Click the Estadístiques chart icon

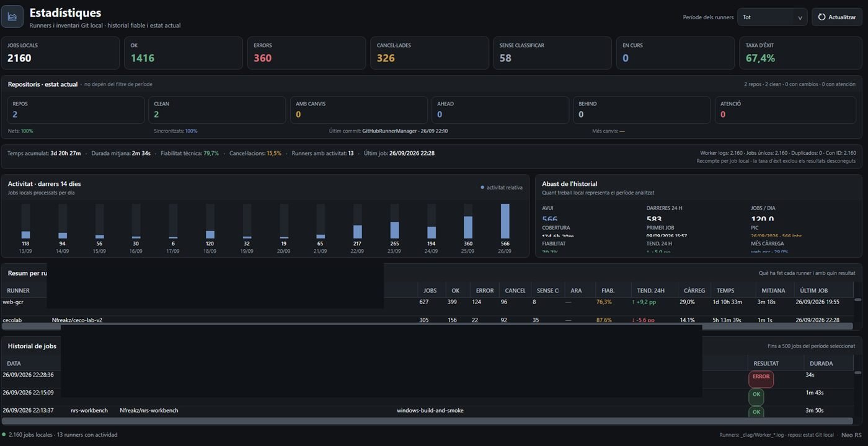[x=12, y=17]
